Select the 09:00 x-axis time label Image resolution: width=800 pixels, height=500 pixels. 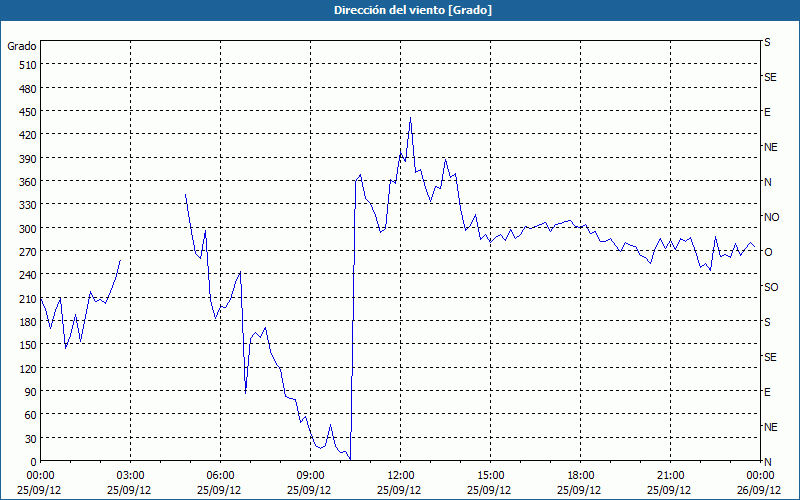coord(310,476)
